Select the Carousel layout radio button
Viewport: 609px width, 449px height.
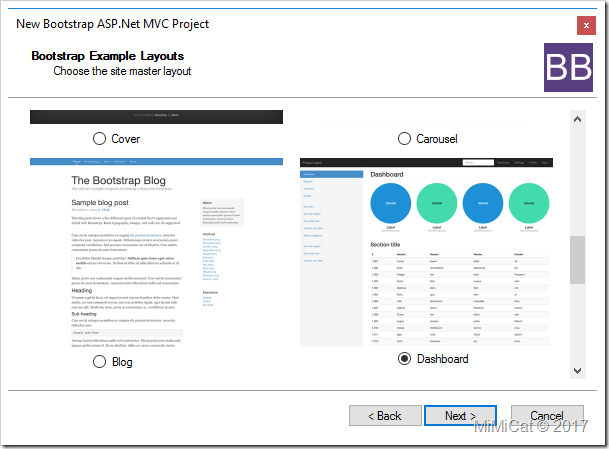404,139
